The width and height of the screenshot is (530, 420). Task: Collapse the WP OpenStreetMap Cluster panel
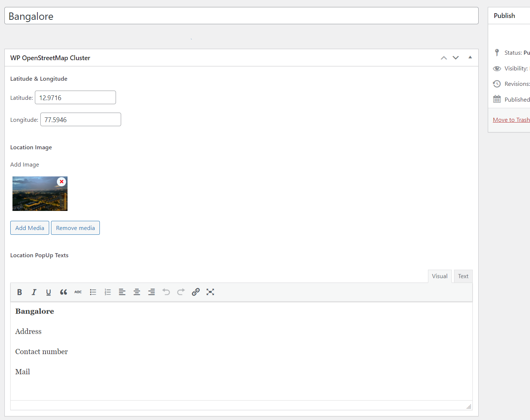point(470,58)
